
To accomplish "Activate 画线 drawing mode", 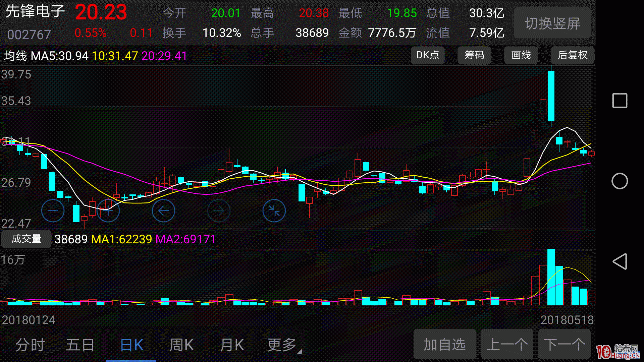I will (x=521, y=55).
